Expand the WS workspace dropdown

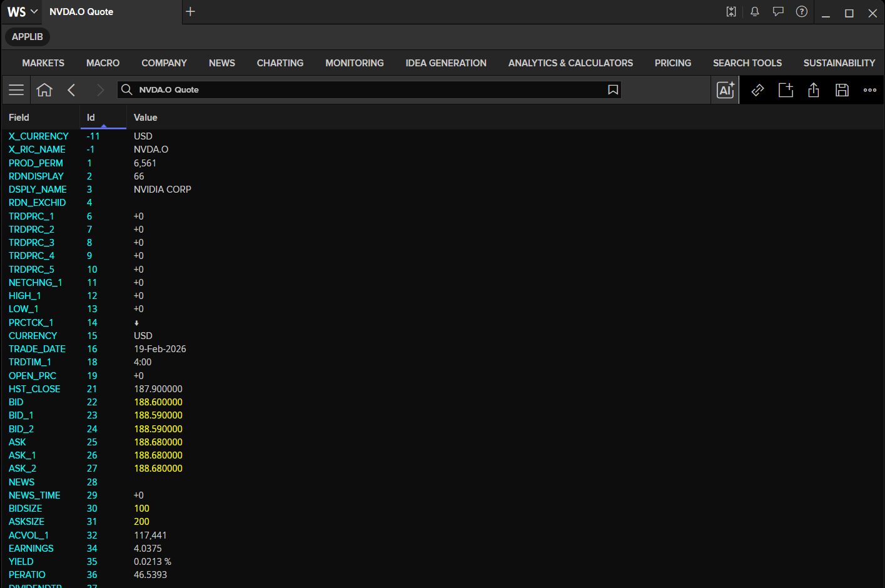[23, 12]
